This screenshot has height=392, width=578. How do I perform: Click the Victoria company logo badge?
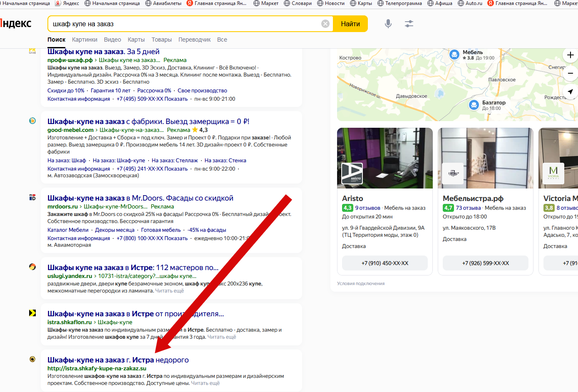pyautogui.click(x=553, y=174)
